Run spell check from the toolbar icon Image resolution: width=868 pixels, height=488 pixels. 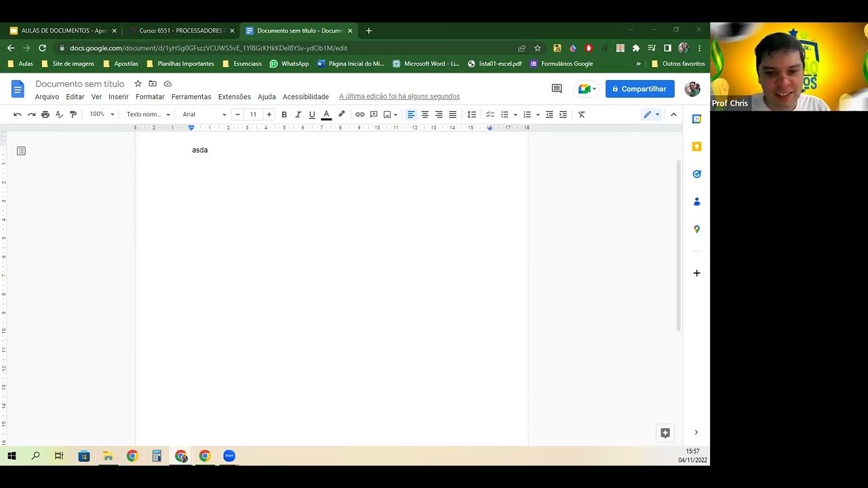[x=59, y=115]
